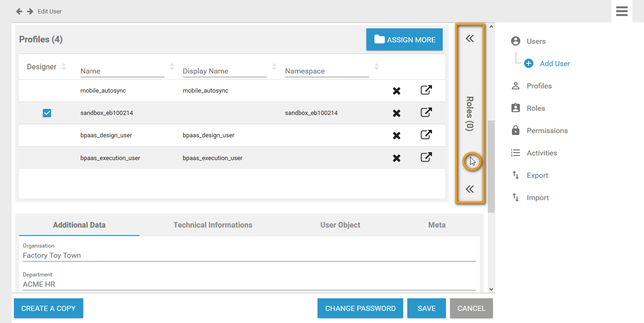644x323 pixels.
Task: Expand Roles panel with bottom double chevron
Action: [x=470, y=189]
